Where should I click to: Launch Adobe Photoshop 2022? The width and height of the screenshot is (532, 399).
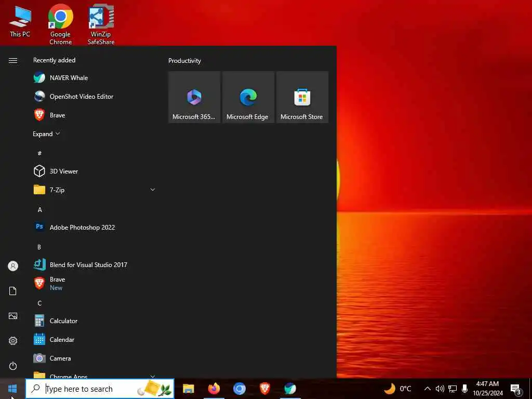coord(94,227)
